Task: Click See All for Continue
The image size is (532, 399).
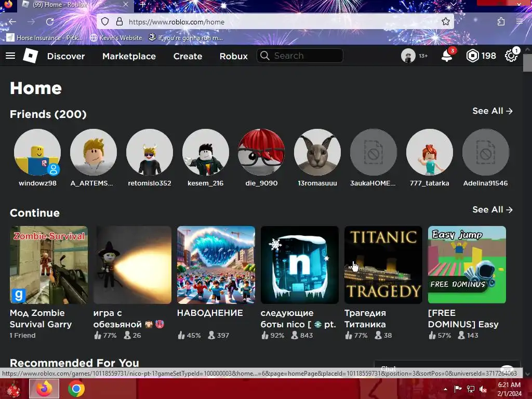Action: (493, 210)
